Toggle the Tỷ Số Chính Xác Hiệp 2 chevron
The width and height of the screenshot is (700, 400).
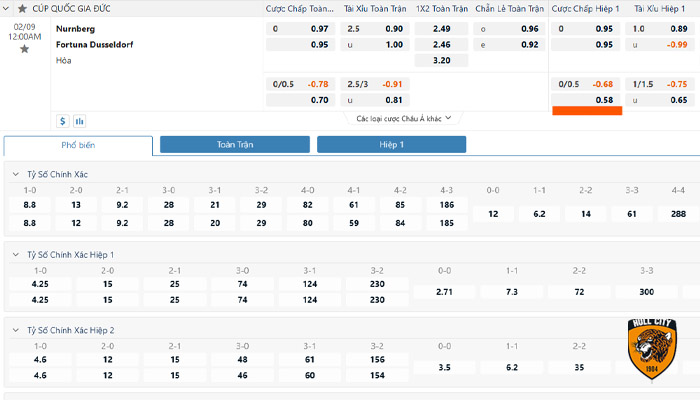pos(15,330)
